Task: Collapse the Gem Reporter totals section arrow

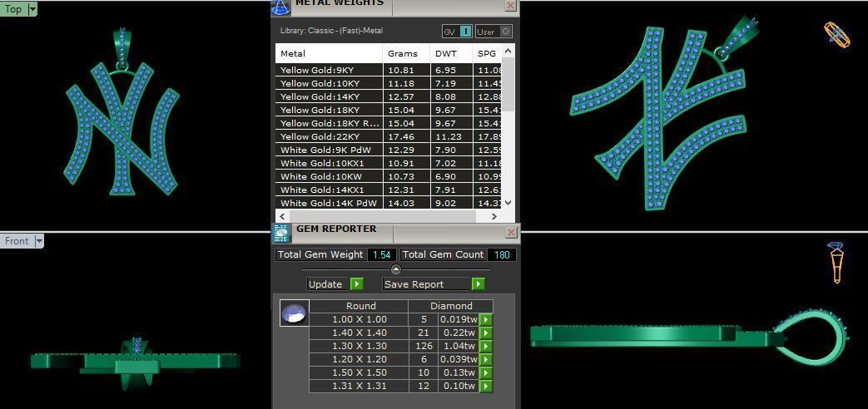Action: [396, 269]
